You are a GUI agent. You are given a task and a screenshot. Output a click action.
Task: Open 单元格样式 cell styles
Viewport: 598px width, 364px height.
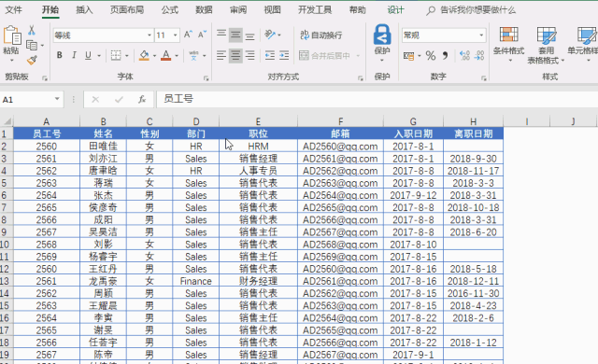click(583, 45)
